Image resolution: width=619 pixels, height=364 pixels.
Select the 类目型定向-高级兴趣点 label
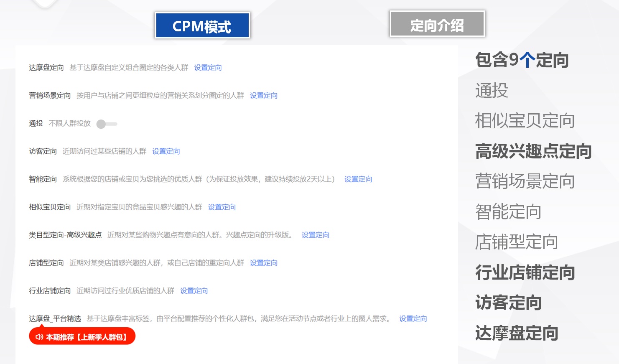65,235
